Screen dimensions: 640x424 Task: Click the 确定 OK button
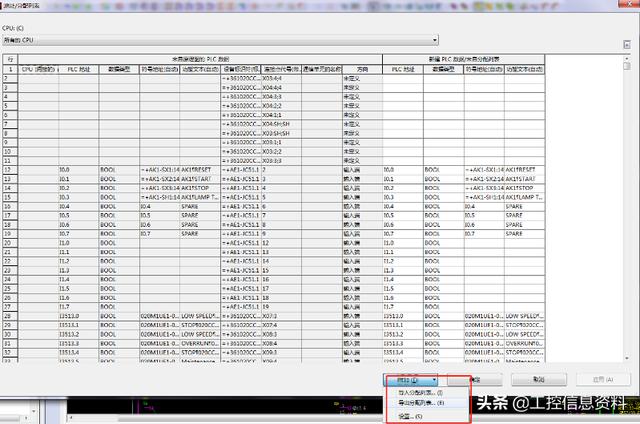click(475, 380)
